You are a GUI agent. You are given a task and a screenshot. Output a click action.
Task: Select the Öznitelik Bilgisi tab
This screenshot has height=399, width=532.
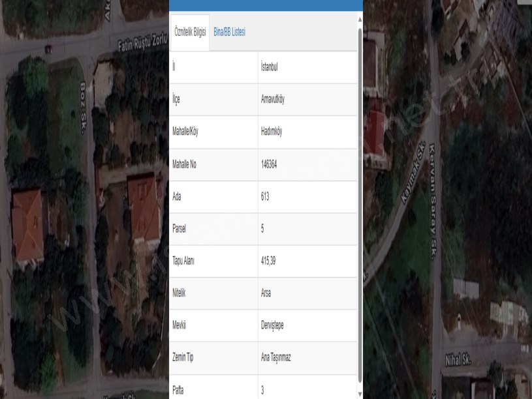(189, 32)
